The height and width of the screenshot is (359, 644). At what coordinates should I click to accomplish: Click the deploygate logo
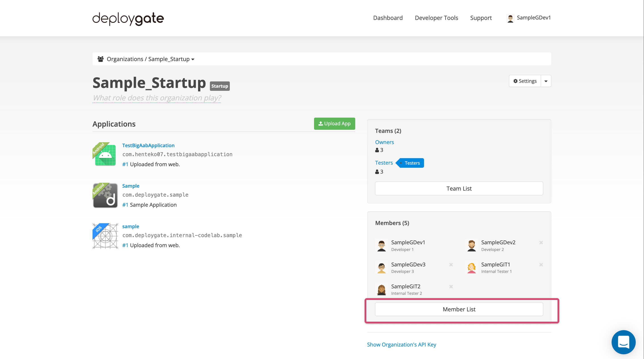pos(128,19)
